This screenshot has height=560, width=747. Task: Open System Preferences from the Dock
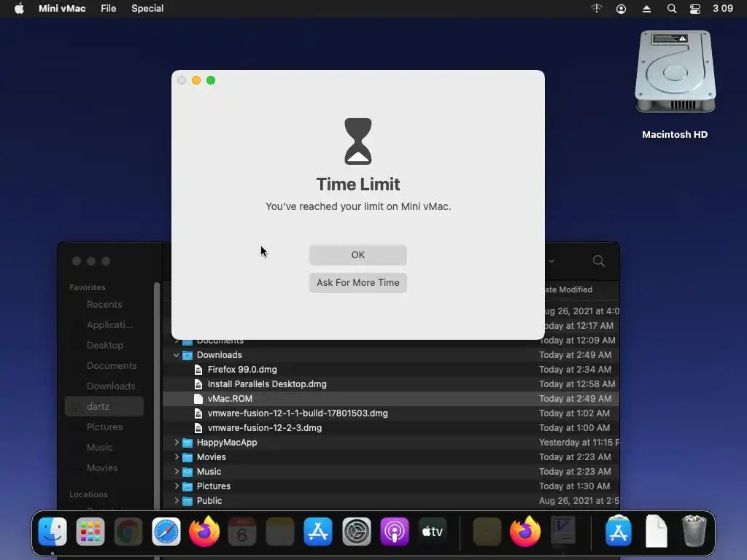coord(356,531)
